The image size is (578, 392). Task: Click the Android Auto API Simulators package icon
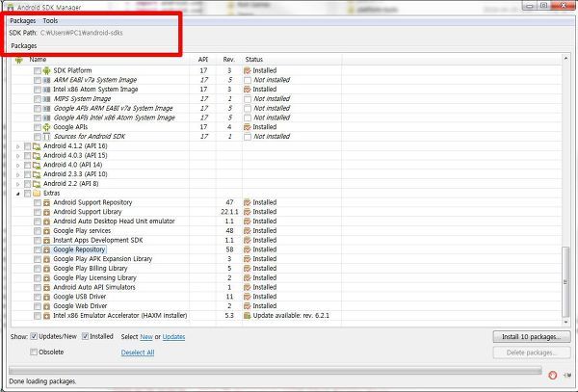click(46, 287)
